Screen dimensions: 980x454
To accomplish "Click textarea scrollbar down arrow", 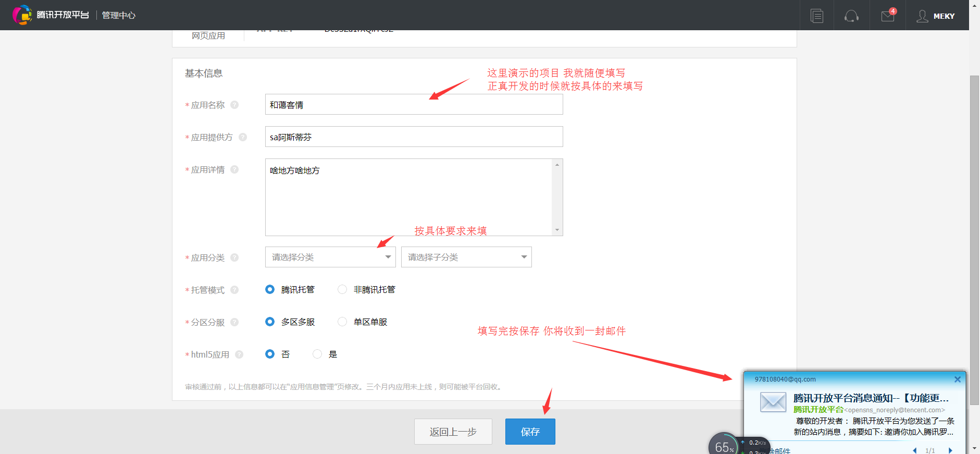I will (557, 230).
